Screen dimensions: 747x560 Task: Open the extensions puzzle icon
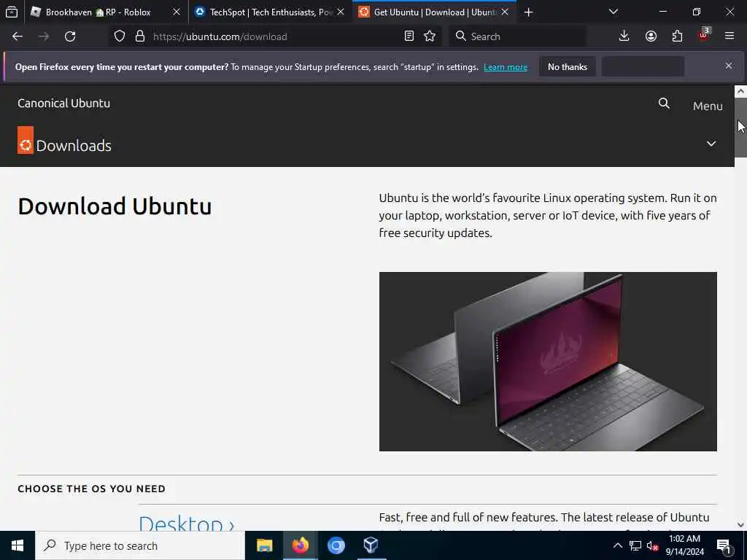pos(677,36)
